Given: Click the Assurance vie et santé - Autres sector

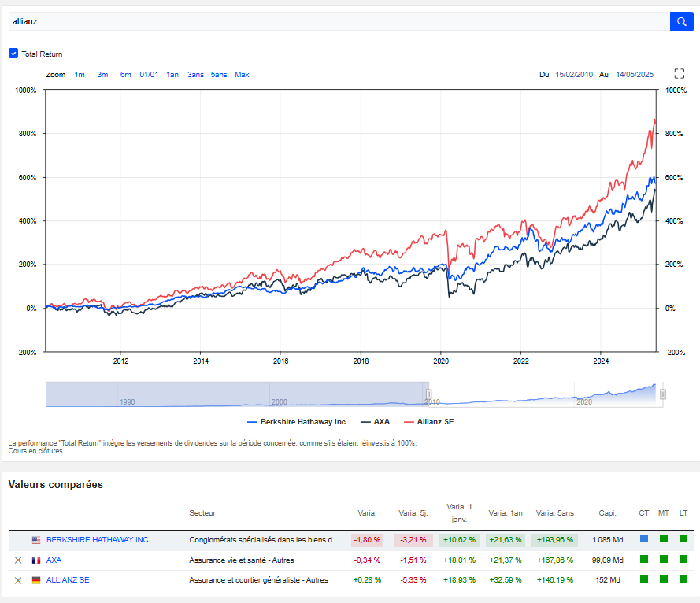Looking at the screenshot, I should coord(242,560).
